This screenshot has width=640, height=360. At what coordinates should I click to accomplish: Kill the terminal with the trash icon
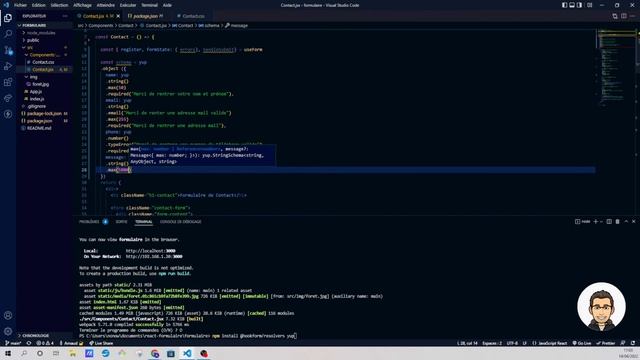[x=618, y=222]
